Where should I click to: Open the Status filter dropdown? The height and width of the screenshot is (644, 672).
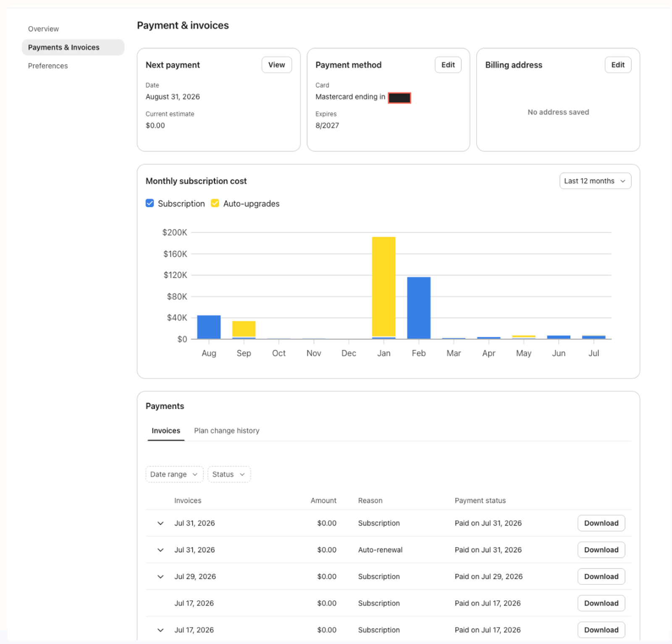pyautogui.click(x=229, y=474)
